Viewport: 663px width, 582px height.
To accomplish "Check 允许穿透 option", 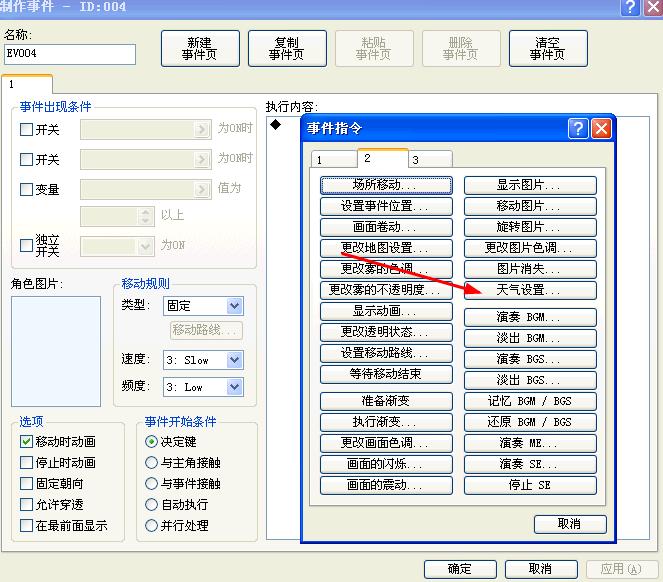I will tap(26, 505).
